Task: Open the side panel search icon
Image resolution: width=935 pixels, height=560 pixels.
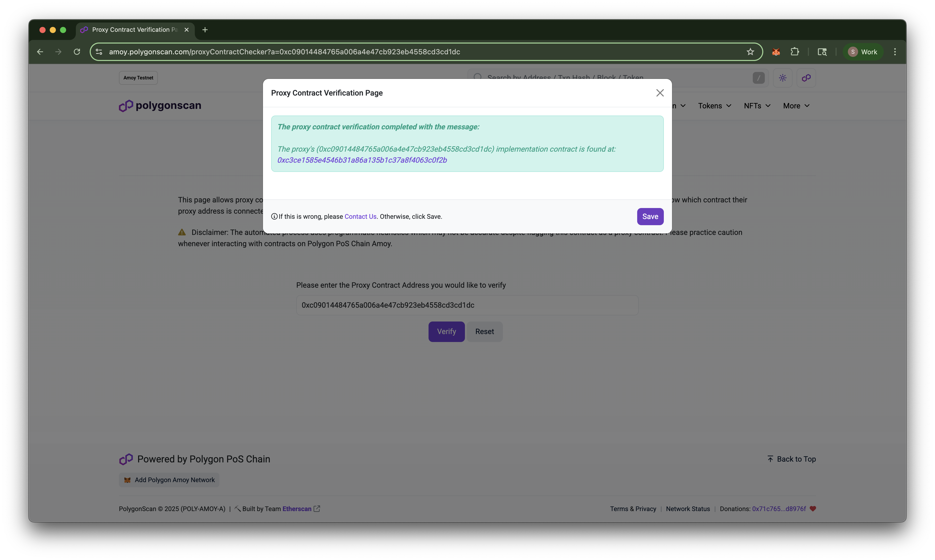Action: [822, 52]
